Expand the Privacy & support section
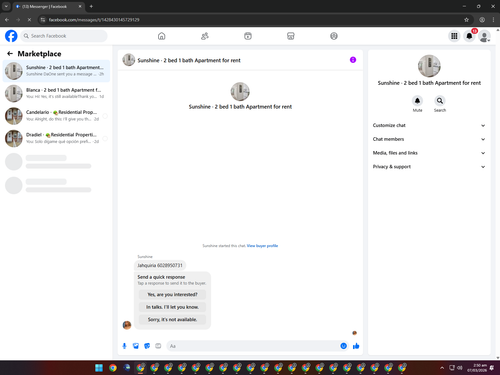 [x=429, y=167]
